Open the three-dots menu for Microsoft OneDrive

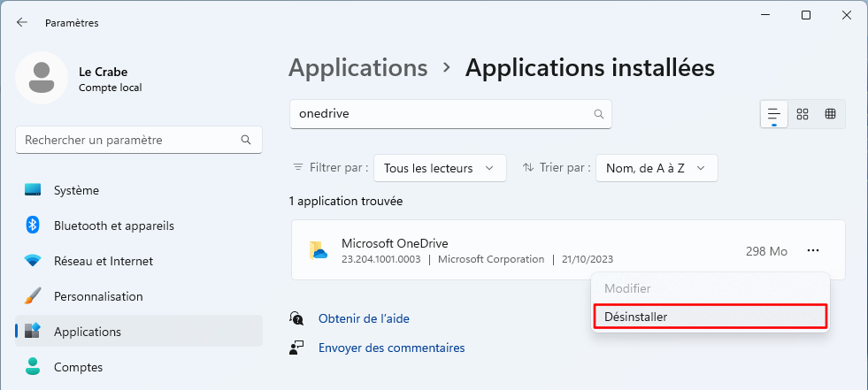(x=812, y=250)
